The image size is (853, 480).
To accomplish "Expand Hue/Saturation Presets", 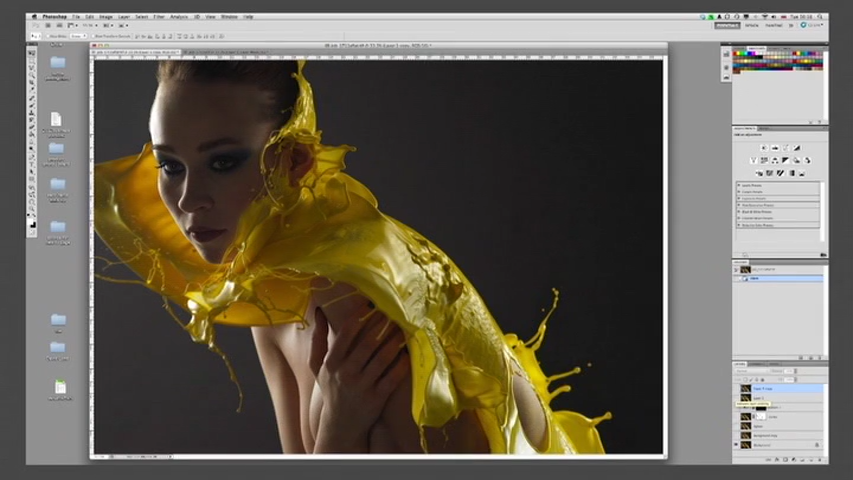I will coord(739,205).
